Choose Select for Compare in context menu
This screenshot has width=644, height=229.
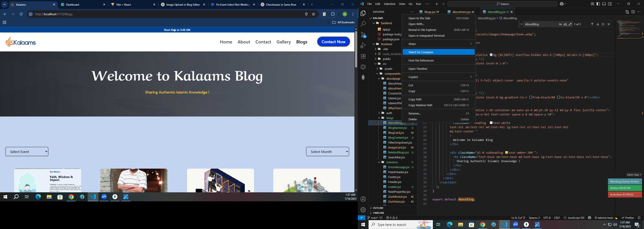(x=439, y=52)
